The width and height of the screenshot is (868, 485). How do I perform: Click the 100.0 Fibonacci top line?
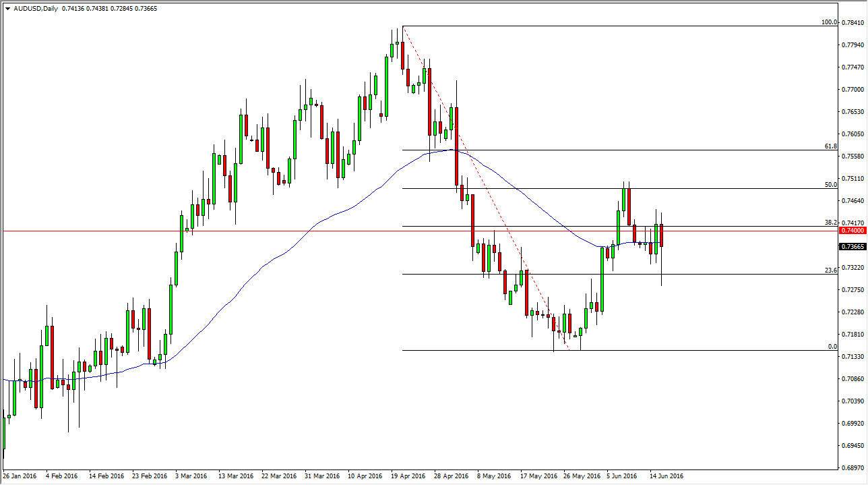(607, 26)
